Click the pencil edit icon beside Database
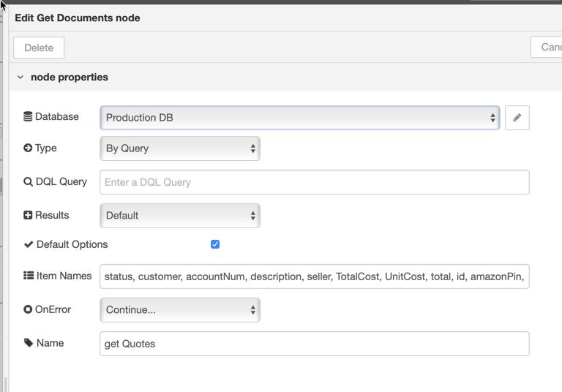Viewport: 562px width, 392px height. (x=517, y=118)
